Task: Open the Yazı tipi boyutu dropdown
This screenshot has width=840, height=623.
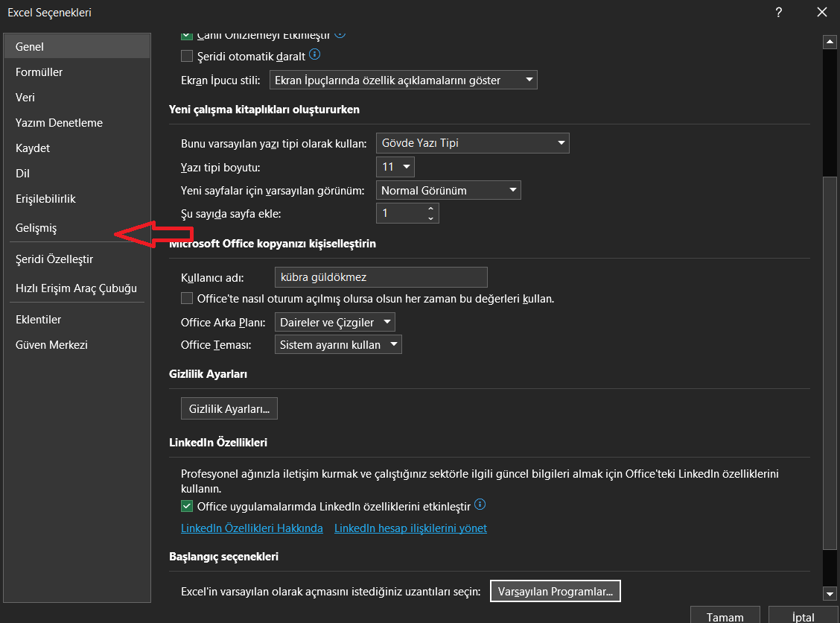Action: click(x=405, y=166)
